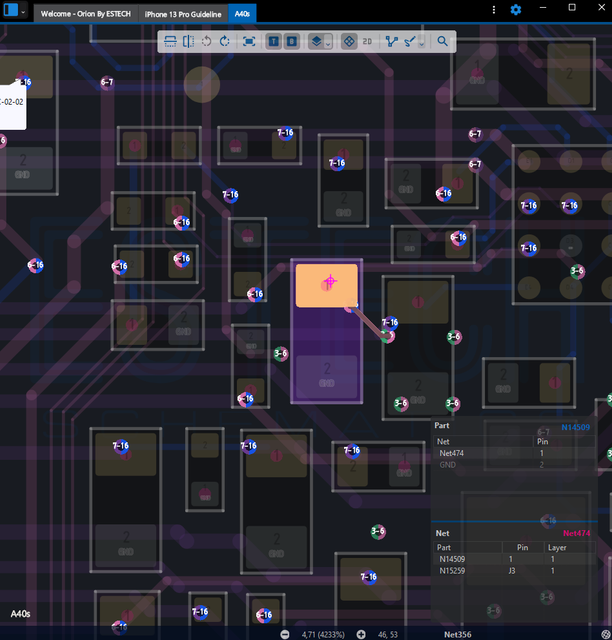Select the GND row in the Part table
This screenshot has height=640, width=612.
coord(514,465)
